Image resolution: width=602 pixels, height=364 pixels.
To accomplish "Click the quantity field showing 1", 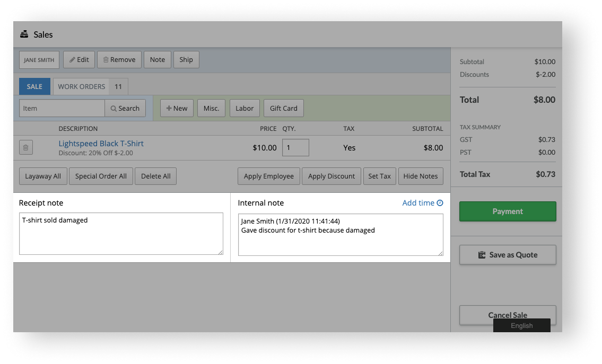I will pos(295,147).
